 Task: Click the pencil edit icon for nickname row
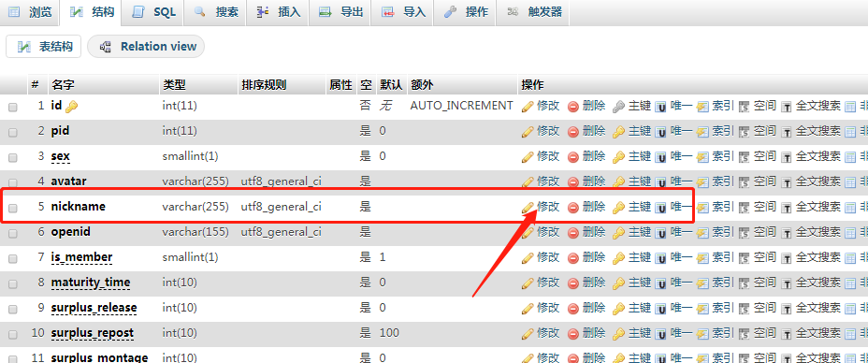(x=528, y=207)
